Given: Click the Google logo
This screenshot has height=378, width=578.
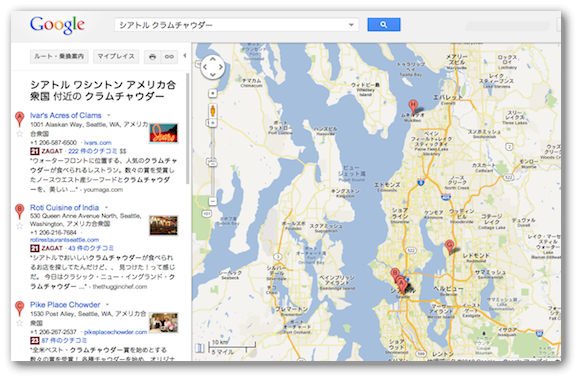Looking at the screenshot, I should tap(57, 25).
